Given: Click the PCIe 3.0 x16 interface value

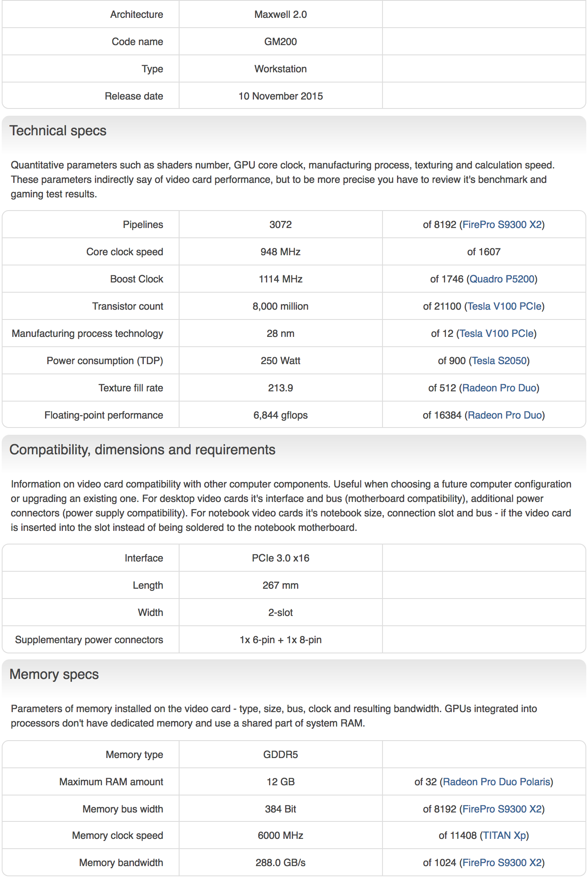Looking at the screenshot, I should (281, 558).
